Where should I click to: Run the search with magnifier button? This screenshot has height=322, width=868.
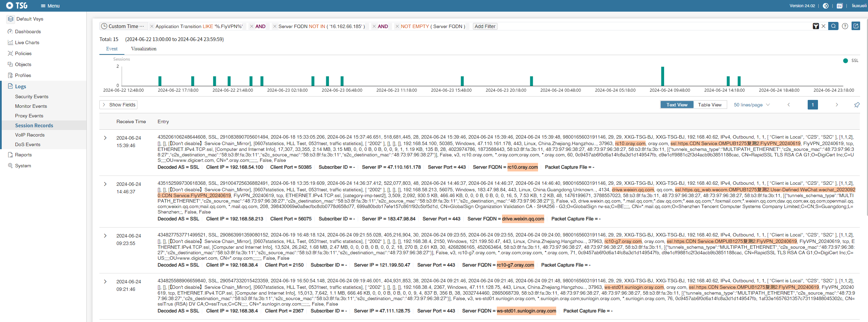[833, 26]
